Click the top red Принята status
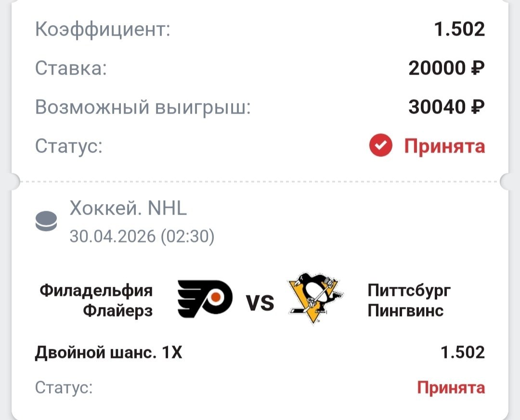The image size is (520, 420). pos(444,146)
